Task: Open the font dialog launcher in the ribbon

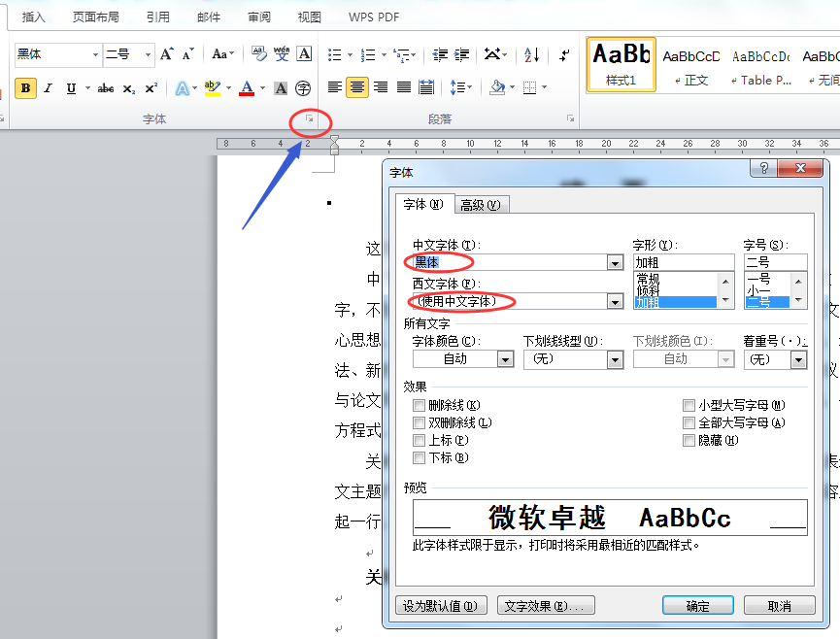Action: point(310,119)
